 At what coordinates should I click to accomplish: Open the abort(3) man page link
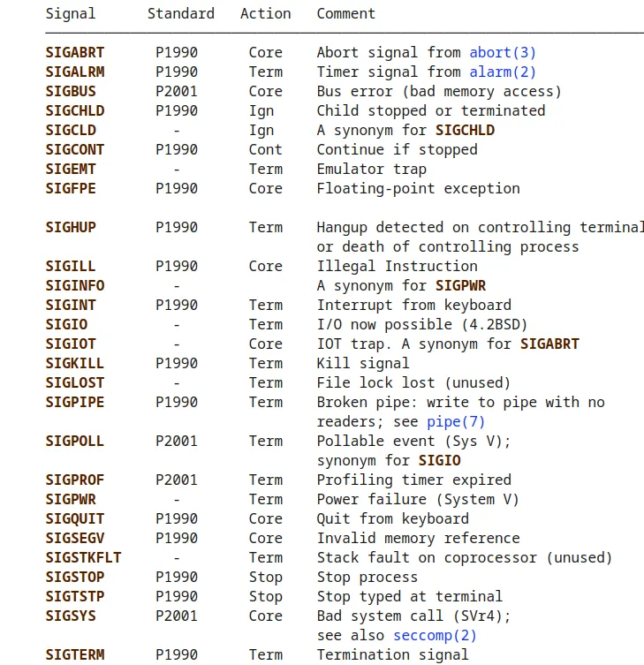[x=503, y=53]
